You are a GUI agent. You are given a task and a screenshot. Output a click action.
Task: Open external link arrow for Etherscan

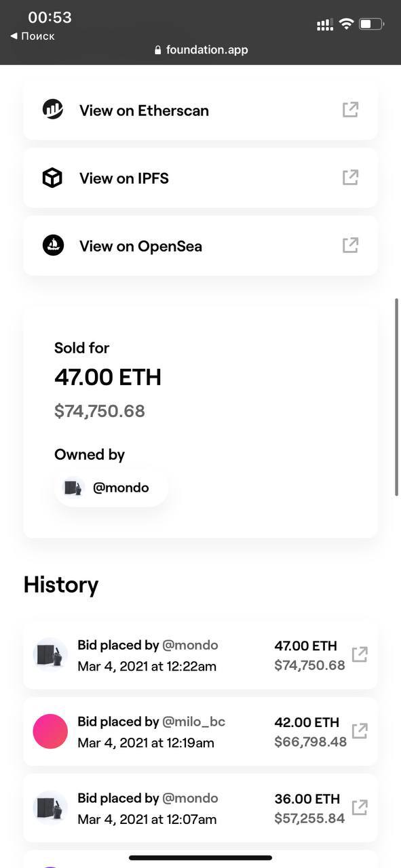pyautogui.click(x=350, y=109)
